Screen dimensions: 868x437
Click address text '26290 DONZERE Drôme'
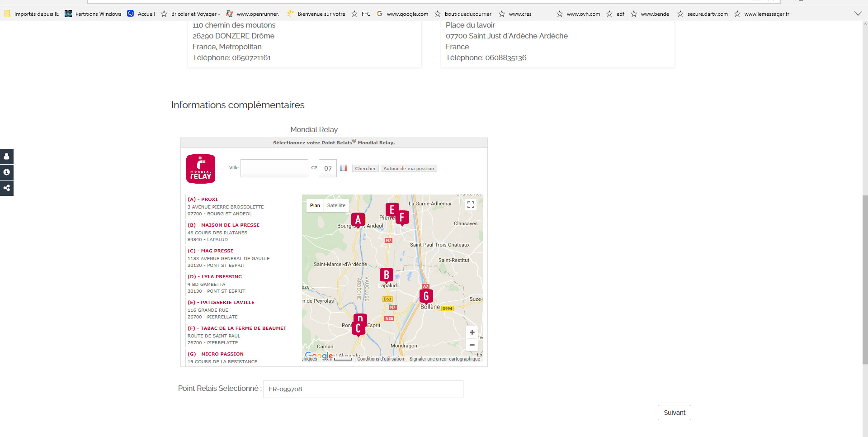[233, 36]
